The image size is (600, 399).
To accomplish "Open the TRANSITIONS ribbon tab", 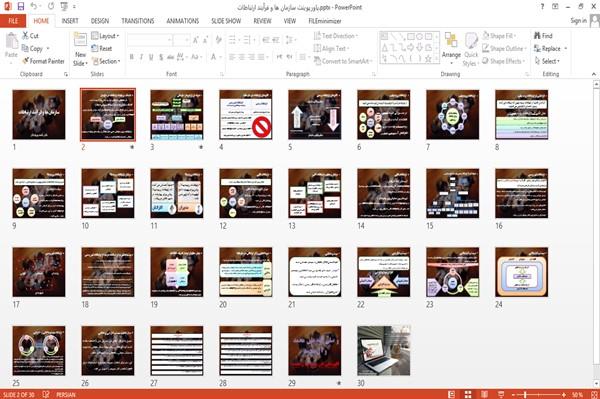I will [x=138, y=21].
